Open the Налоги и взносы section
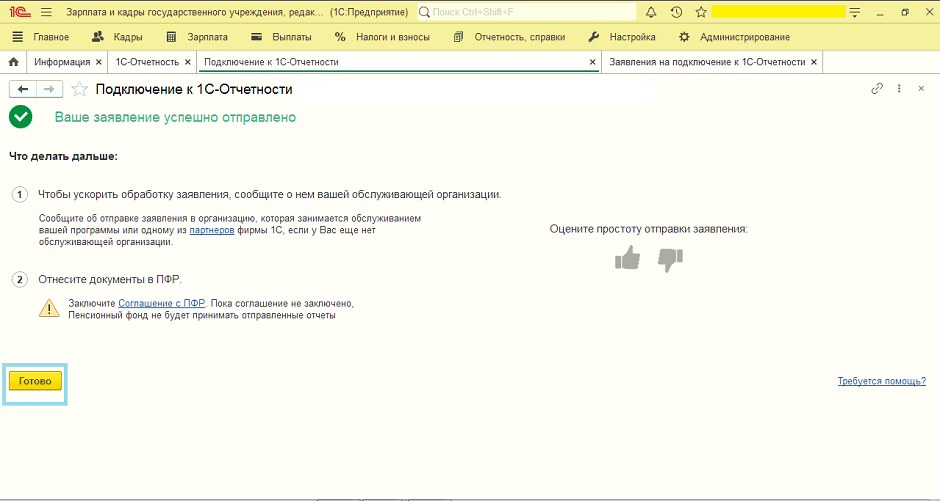940x501 pixels. coord(382,37)
